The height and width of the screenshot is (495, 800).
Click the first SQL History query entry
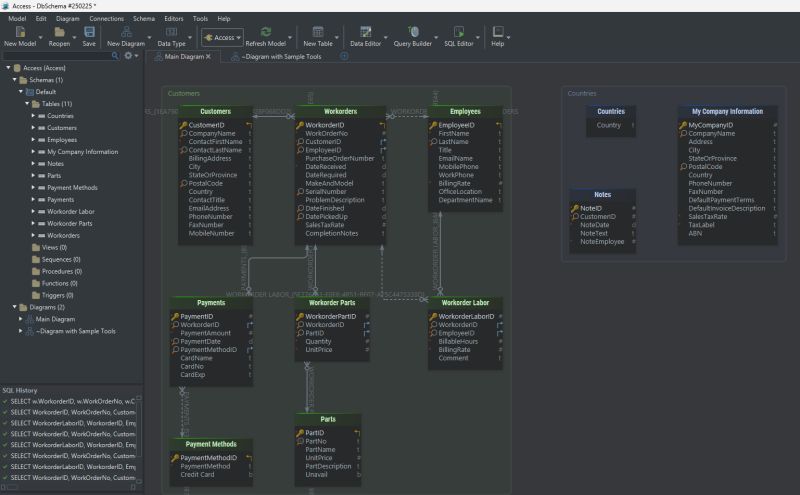click(x=71, y=401)
